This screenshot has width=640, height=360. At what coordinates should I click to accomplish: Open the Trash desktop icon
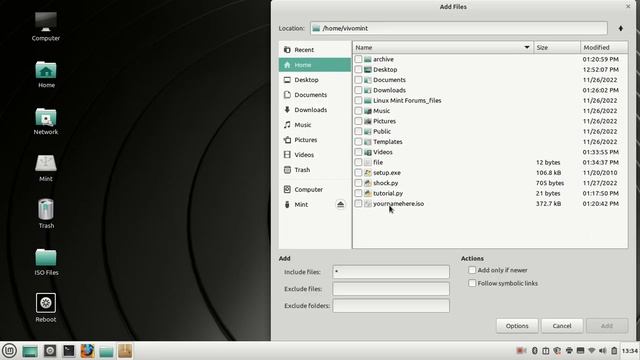[46, 213]
